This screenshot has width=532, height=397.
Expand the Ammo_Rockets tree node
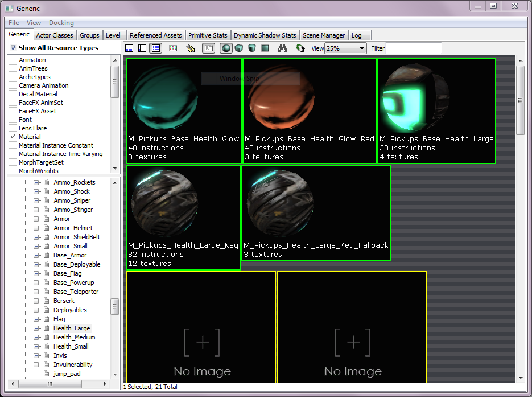click(x=37, y=182)
